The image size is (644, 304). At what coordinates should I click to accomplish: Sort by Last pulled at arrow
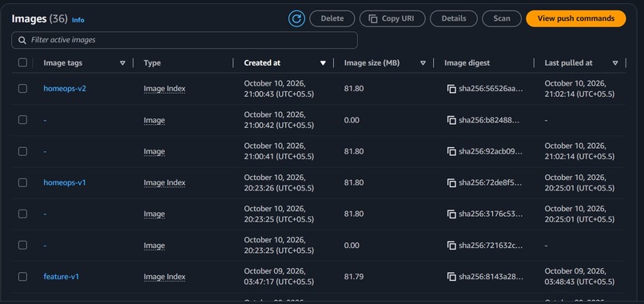click(x=615, y=63)
